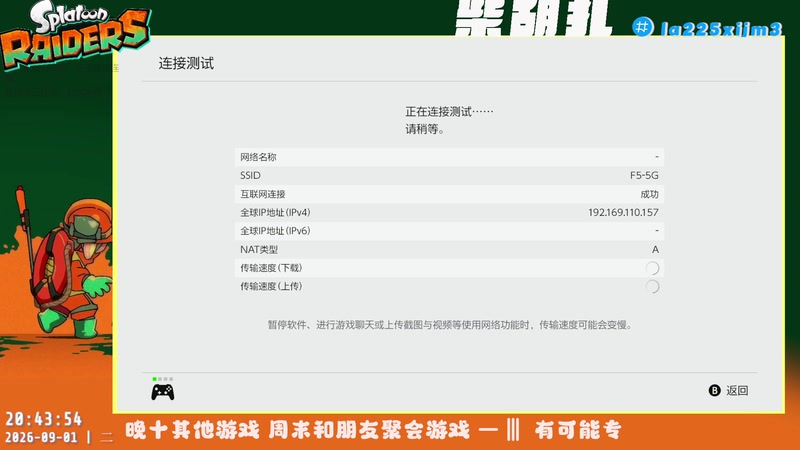Click the NAT type value A
800x450 pixels.
click(655, 249)
